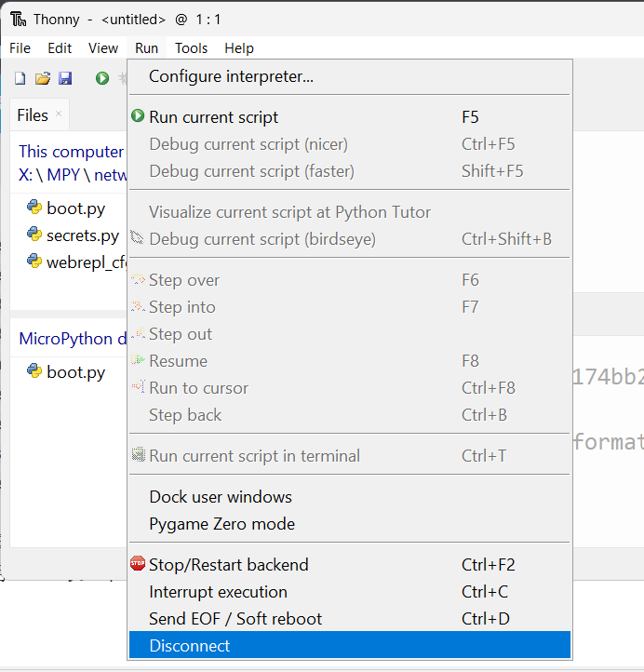Click the This computer path link
This screenshot has width=644, height=672.
tap(71, 152)
